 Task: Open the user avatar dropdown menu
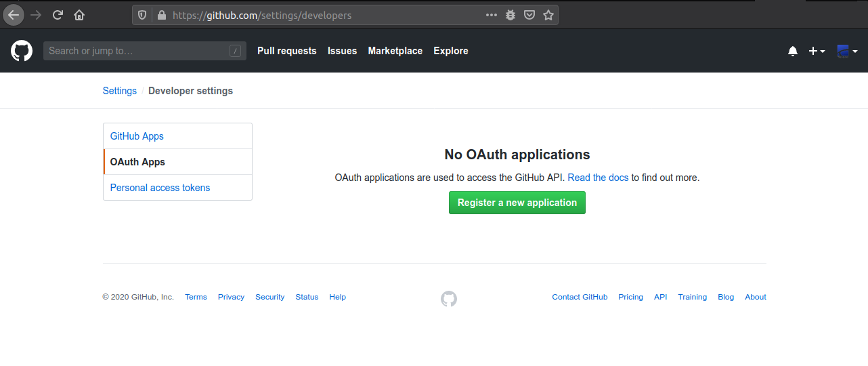pos(847,51)
